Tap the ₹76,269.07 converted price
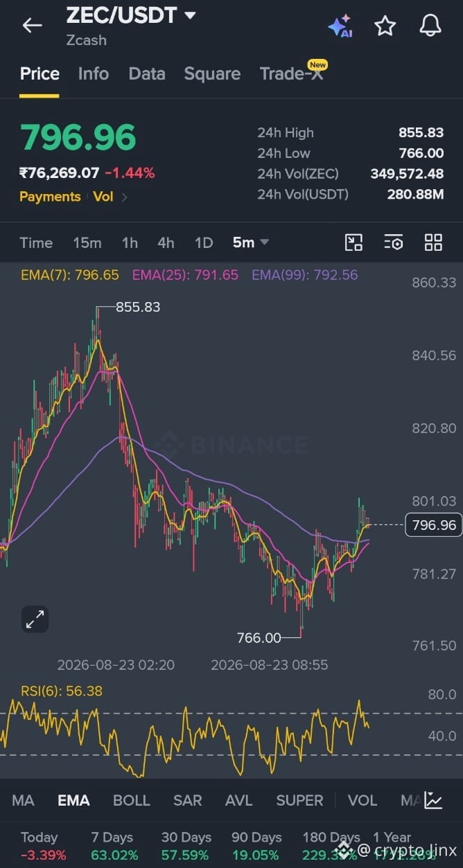Image resolution: width=463 pixels, height=868 pixels. click(x=60, y=173)
